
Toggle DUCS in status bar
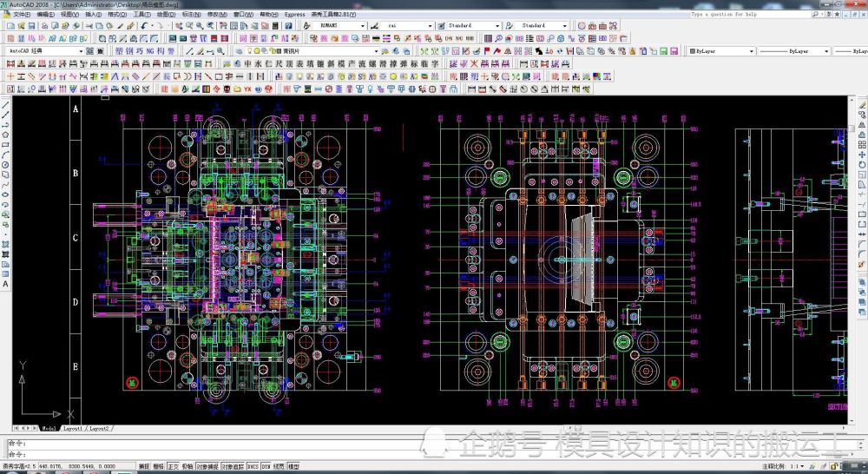[253, 467]
